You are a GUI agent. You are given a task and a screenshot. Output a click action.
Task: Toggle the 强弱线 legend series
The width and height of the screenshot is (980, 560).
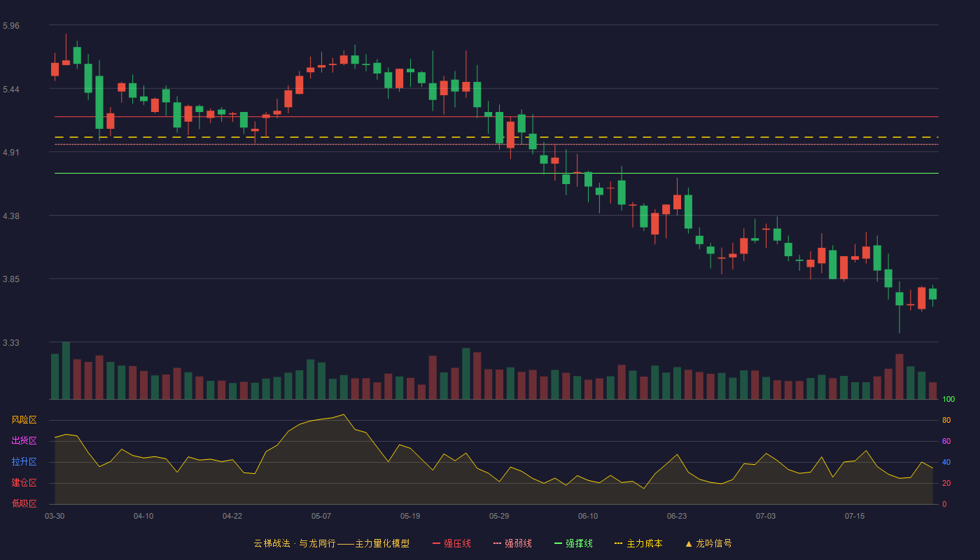[512, 543]
